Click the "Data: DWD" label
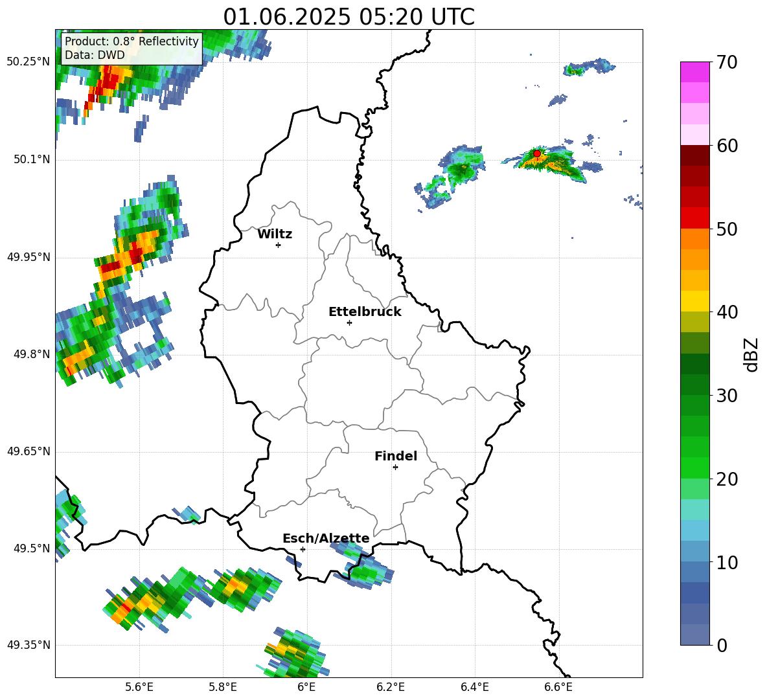Viewport: 767px width, 700px height. point(95,55)
